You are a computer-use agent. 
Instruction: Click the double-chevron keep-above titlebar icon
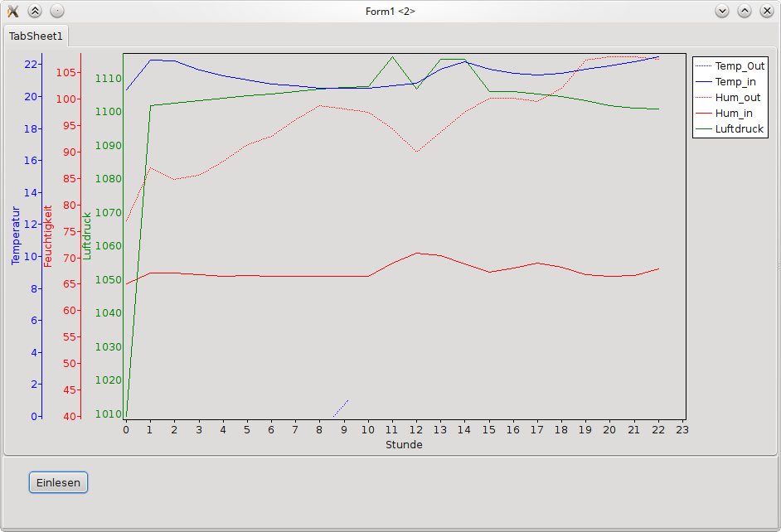[35, 11]
